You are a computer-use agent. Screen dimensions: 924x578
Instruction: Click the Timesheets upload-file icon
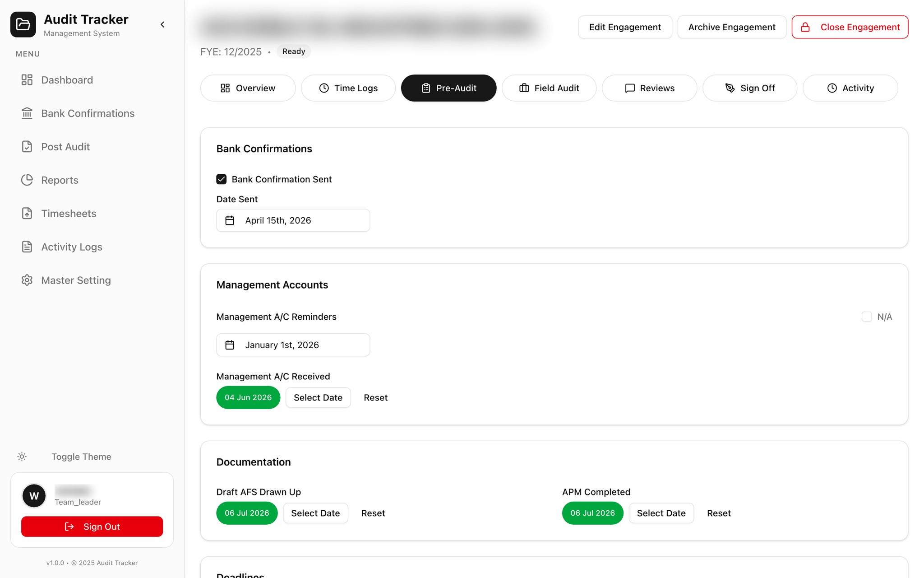(x=27, y=214)
